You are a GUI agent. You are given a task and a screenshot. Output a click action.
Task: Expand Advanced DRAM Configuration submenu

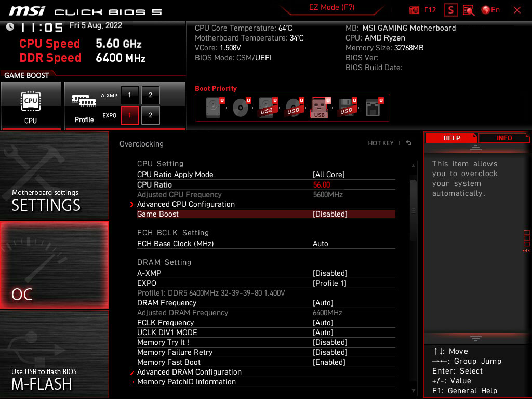(x=189, y=372)
